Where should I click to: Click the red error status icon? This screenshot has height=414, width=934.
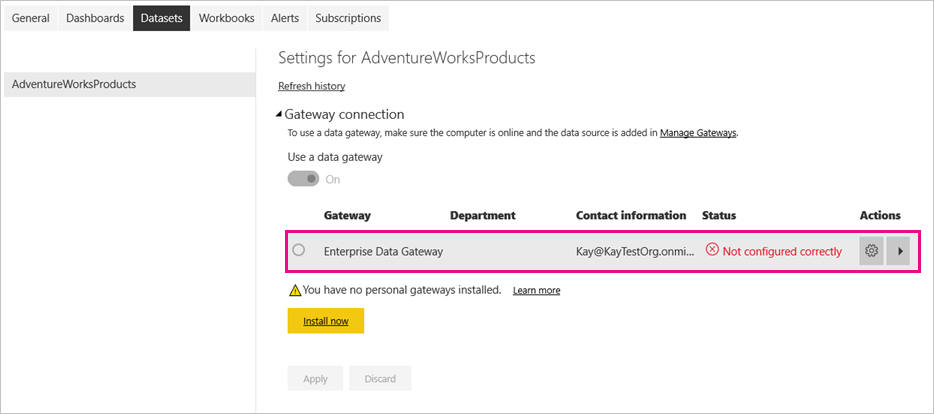712,251
